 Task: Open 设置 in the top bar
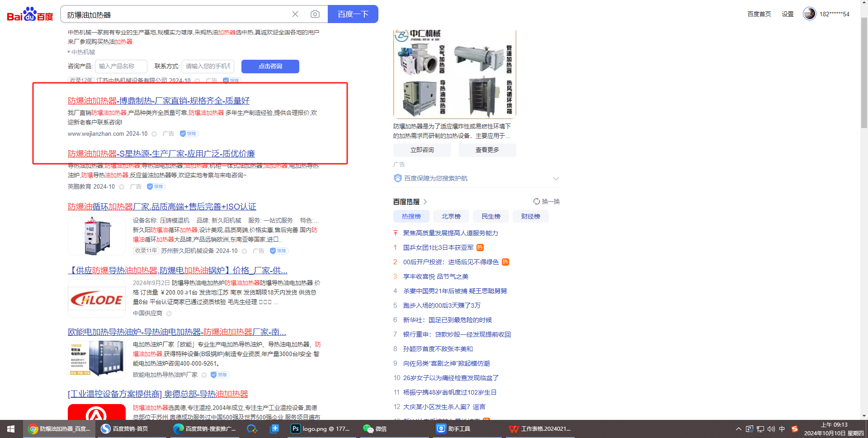[x=788, y=14]
